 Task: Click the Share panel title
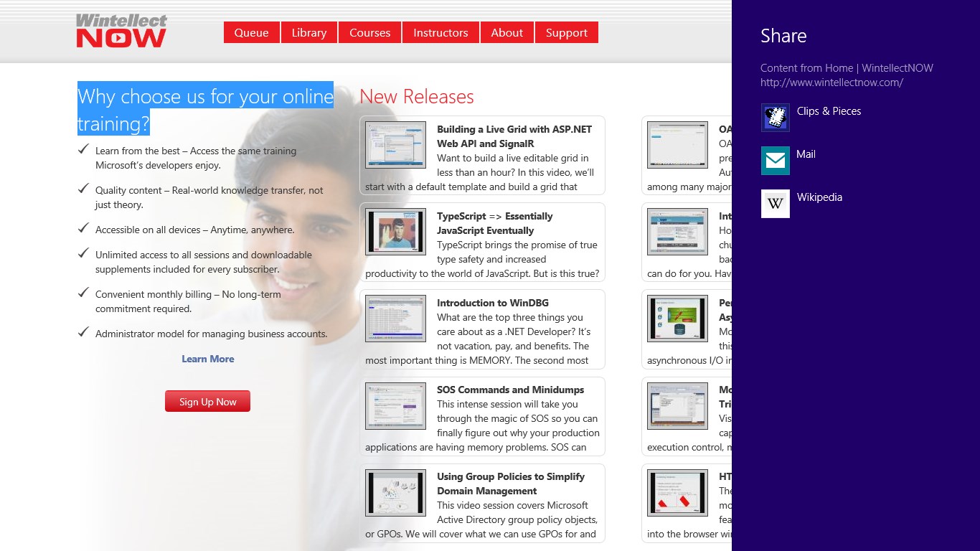783,36
